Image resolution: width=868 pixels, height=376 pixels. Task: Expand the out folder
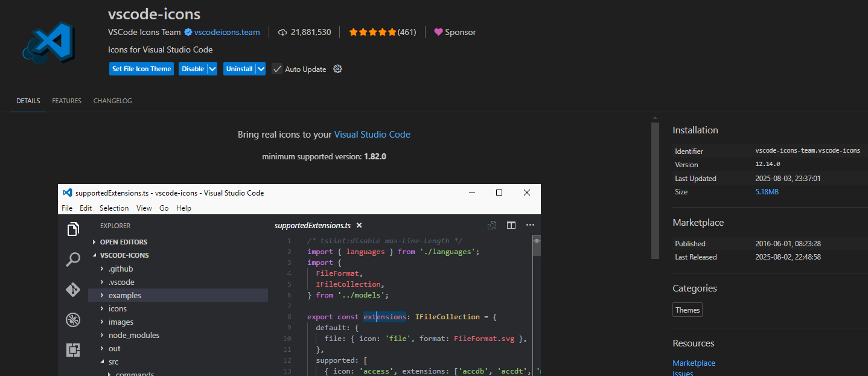tap(102, 348)
